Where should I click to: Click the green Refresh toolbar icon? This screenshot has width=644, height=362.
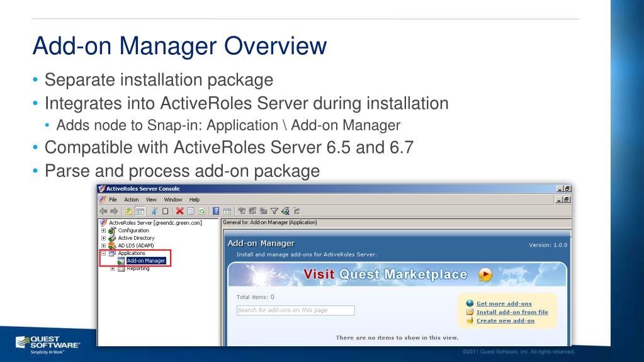pyautogui.click(x=201, y=211)
